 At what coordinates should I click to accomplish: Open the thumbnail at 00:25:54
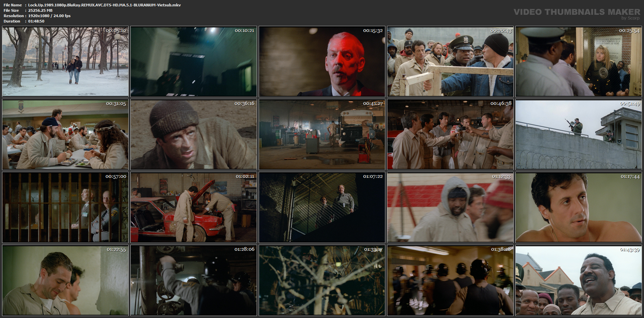(x=578, y=62)
